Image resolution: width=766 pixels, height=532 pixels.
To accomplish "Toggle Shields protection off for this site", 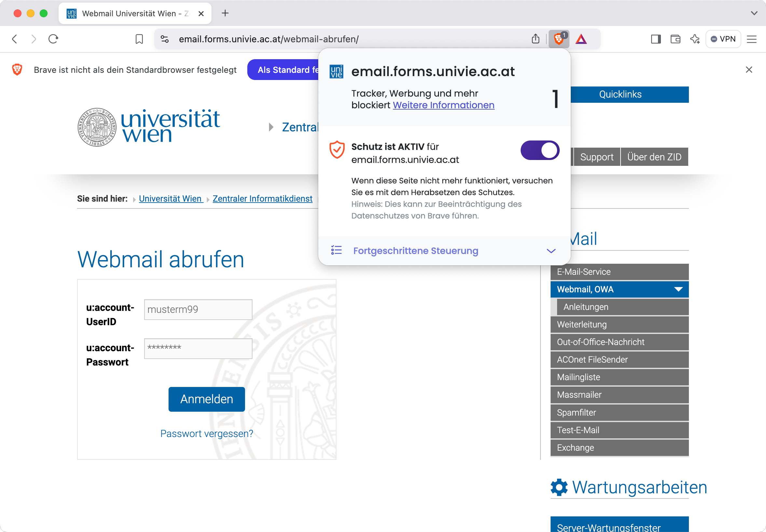I will 540,150.
